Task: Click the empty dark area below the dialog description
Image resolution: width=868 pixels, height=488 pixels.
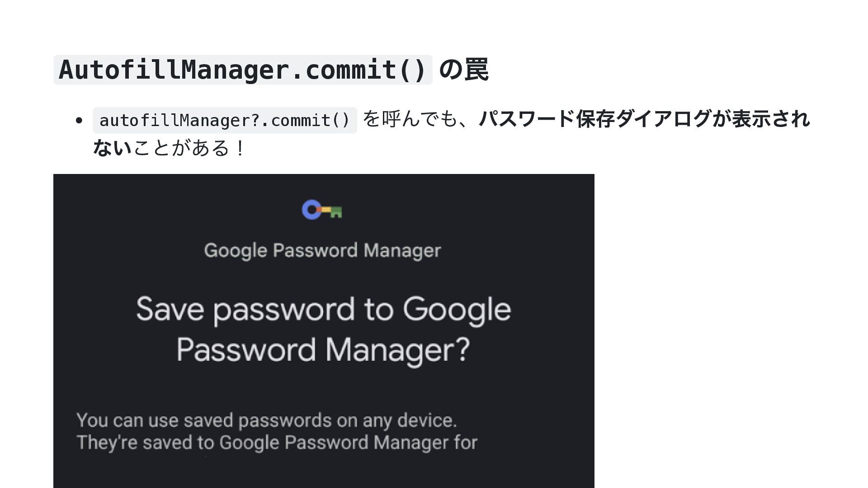Action: (x=324, y=472)
